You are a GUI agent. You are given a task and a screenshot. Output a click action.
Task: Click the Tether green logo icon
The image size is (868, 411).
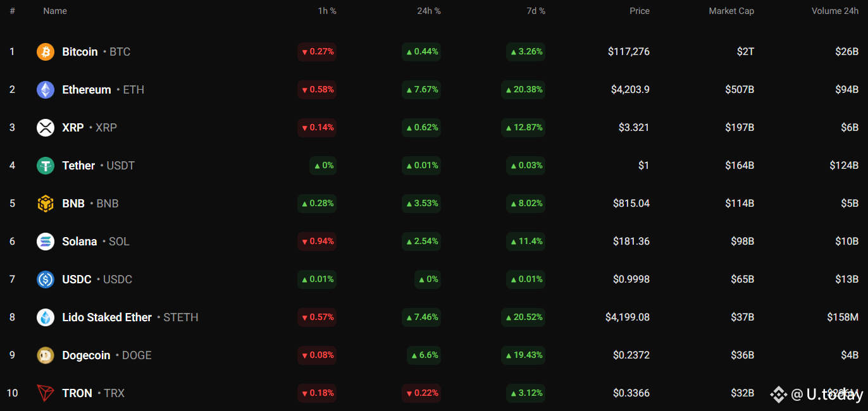(46, 166)
